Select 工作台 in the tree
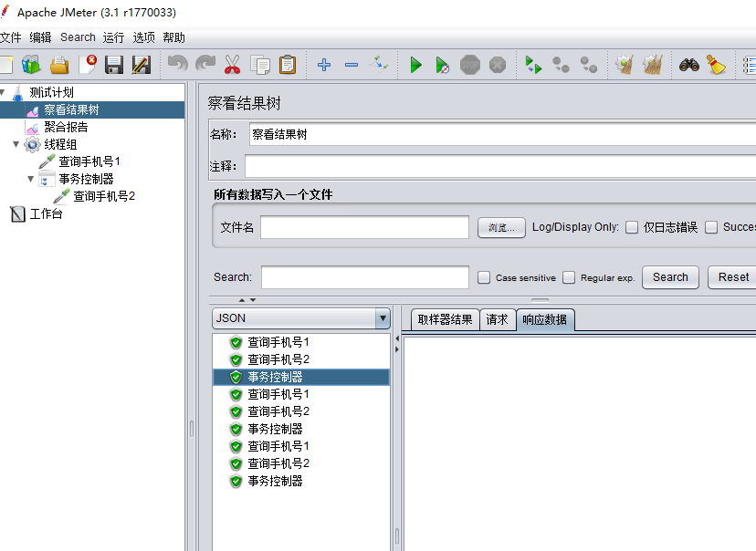The image size is (756, 551). coord(46,213)
